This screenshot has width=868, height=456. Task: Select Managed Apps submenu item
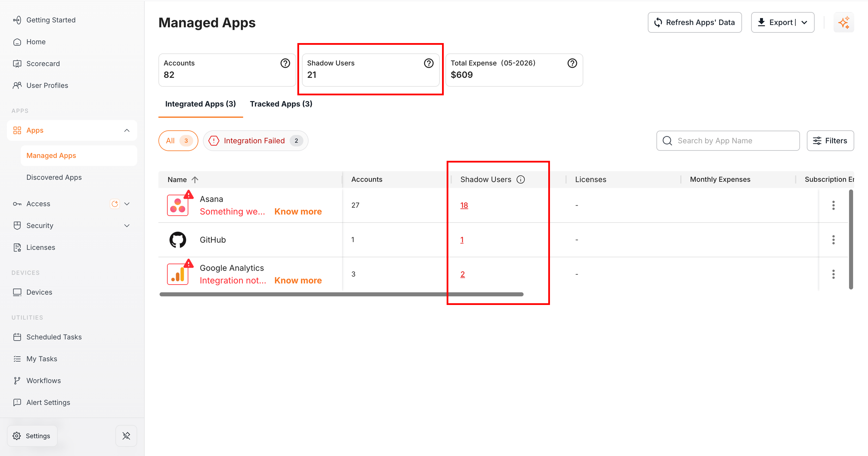pos(79,156)
